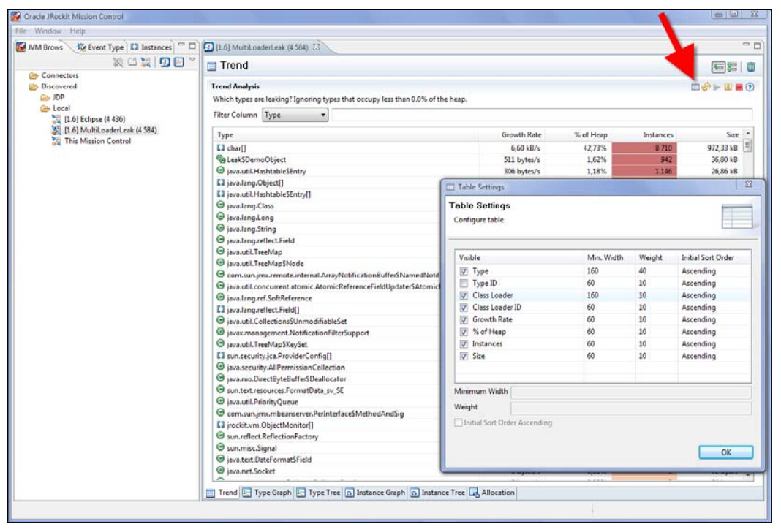Image resolution: width=781 pixels, height=532 pixels.
Task: Toggle the Class Loader ID checkbox
Action: (464, 308)
